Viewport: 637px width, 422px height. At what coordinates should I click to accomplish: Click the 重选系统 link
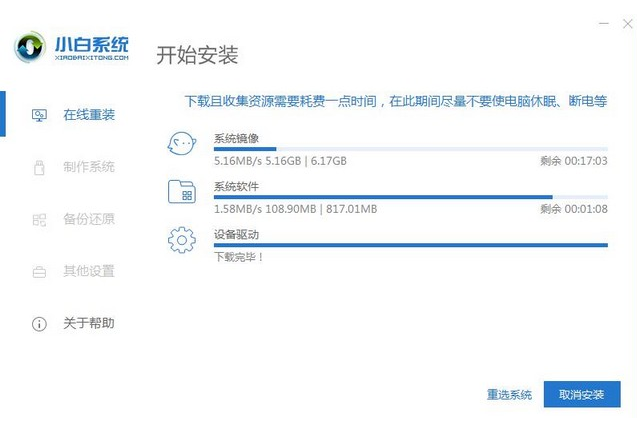coord(509,395)
